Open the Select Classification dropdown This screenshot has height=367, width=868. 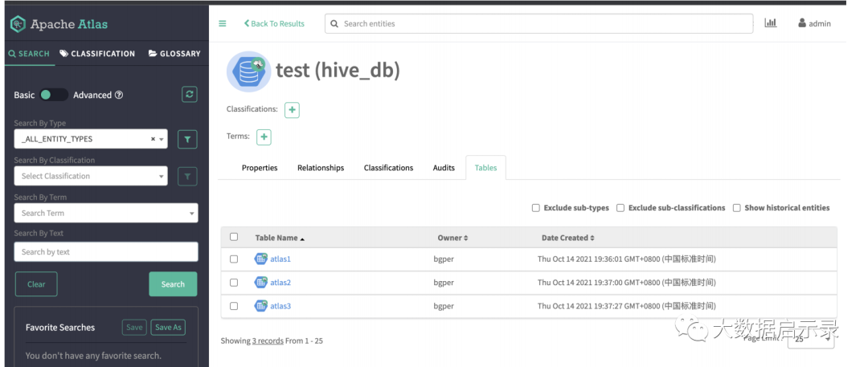[x=91, y=176]
